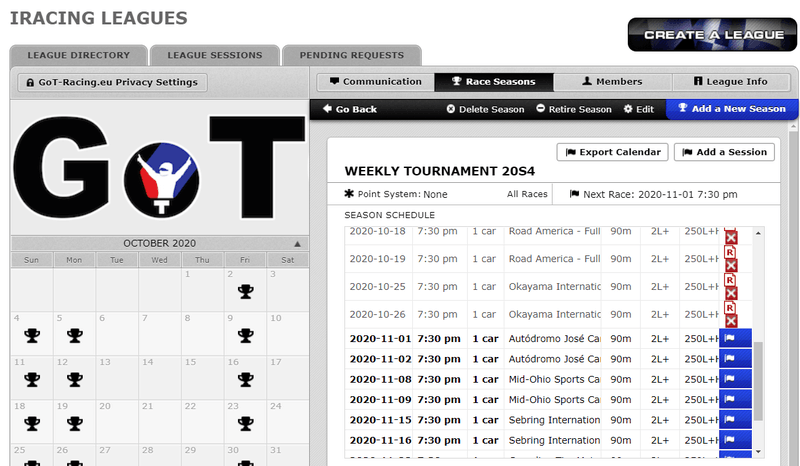
Task: Click the flag button for 2020-11-16 session
Action: (735, 439)
